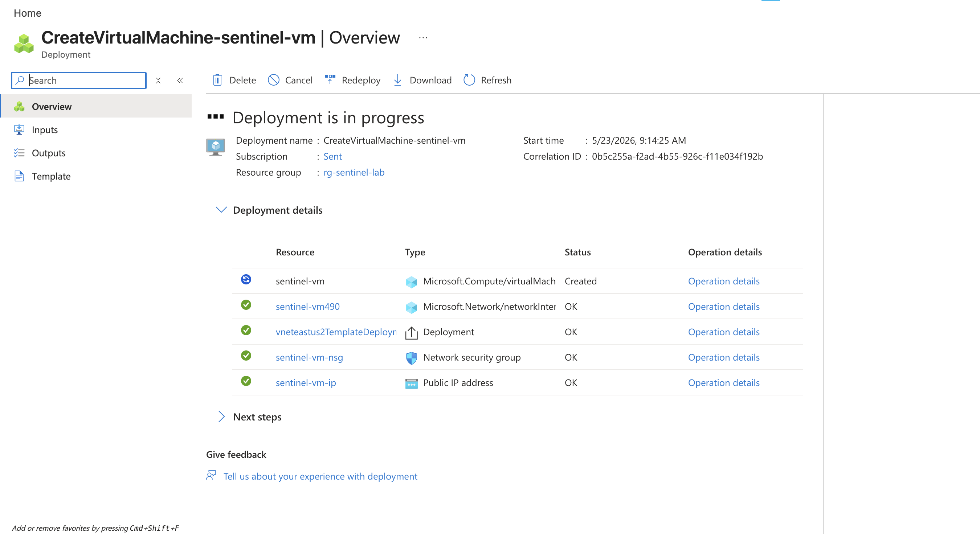
Task: Click the Start time value 5/23/2026, 9:14:25 AM
Action: tap(639, 140)
